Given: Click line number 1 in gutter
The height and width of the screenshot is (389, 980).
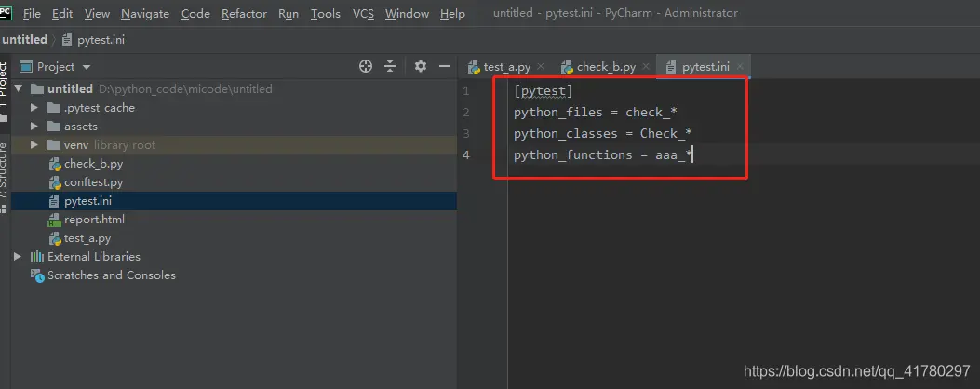Looking at the screenshot, I should 465,91.
